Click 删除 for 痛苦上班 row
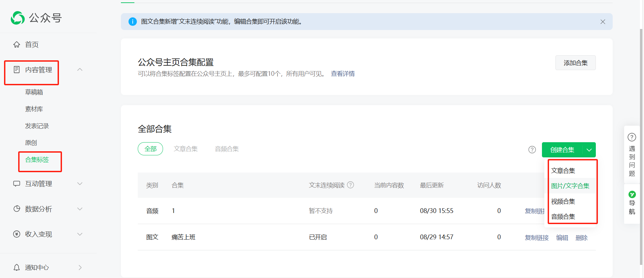The image size is (644, 278). [581, 238]
